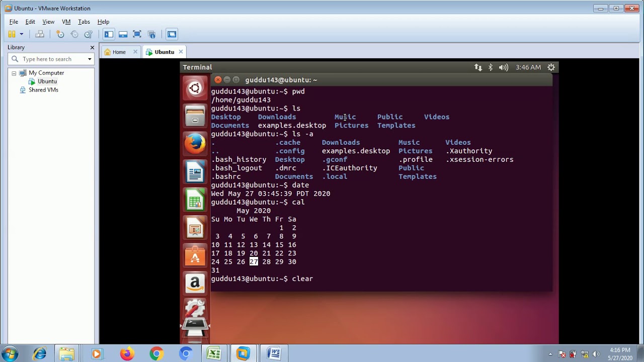This screenshot has width=644, height=362.
Task: Open the power options dropdown arrow
Action: point(21,34)
